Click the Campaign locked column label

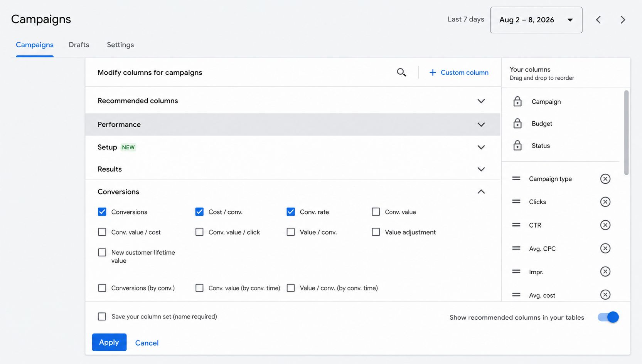(x=546, y=102)
